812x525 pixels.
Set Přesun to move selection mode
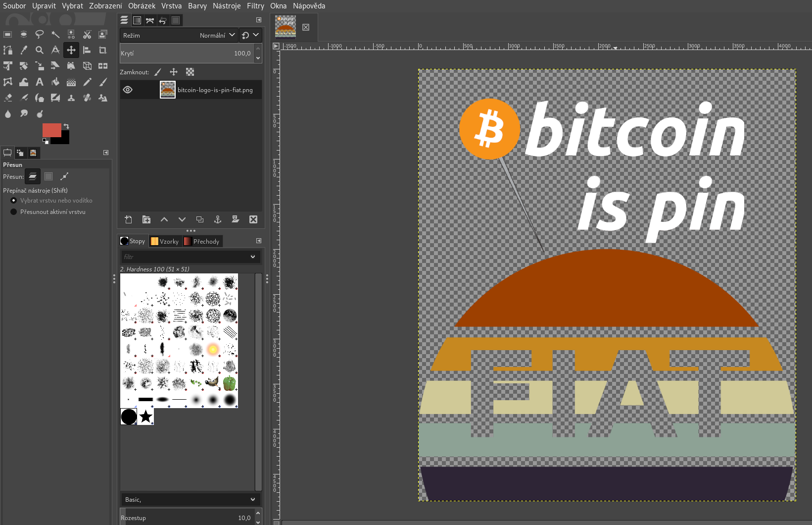coord(48,176)
